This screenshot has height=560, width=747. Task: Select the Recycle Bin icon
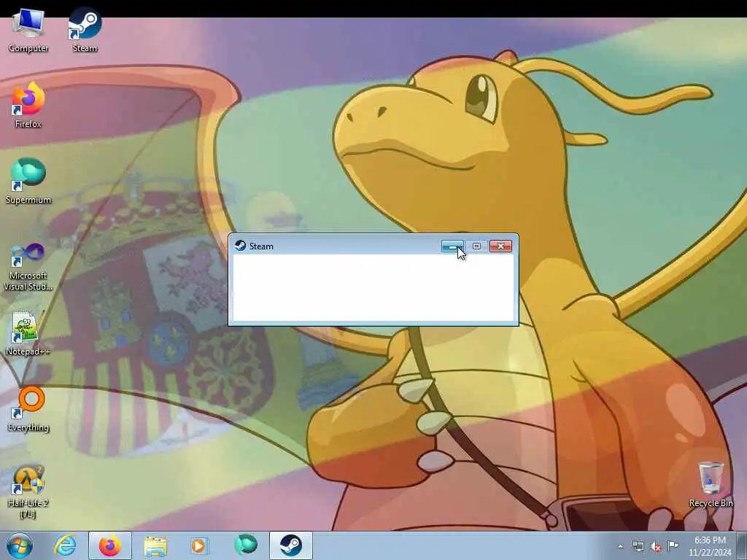711,484
